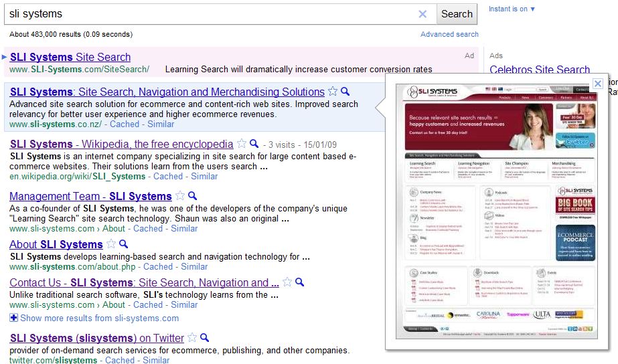
Task: Click 'About' breadcrumb under Management Team result
Action: pos(114,228)
